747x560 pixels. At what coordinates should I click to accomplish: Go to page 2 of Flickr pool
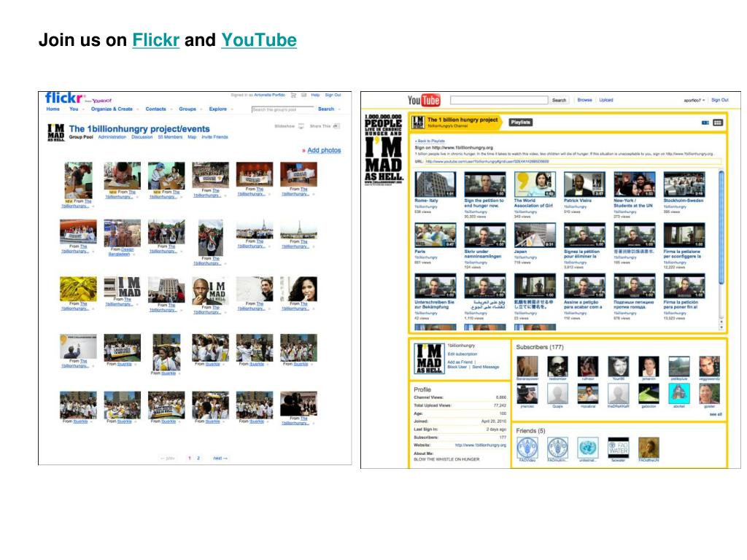(198, 458)
